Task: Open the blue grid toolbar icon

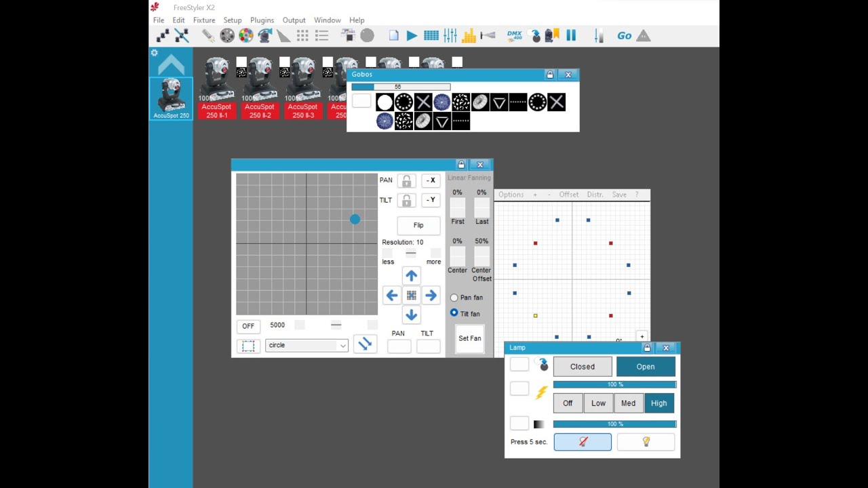Action: [431, 36]
